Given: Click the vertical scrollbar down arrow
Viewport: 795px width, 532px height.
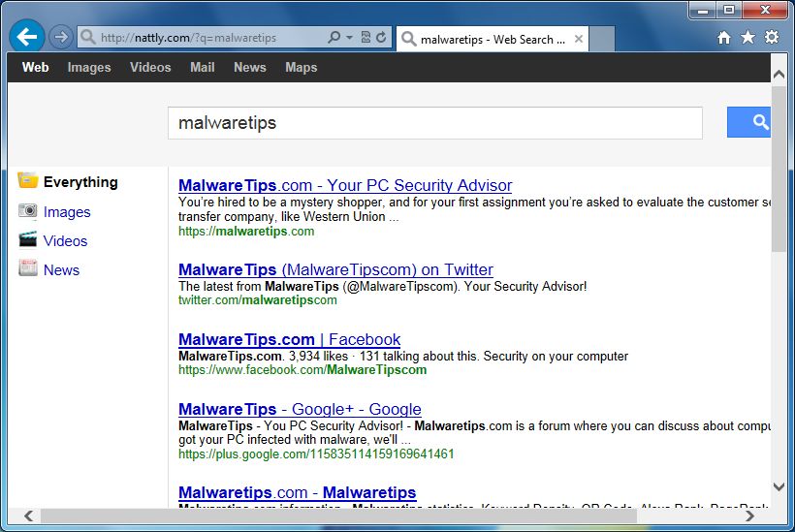Looking at the screenshot, I should tap(779, 486).
